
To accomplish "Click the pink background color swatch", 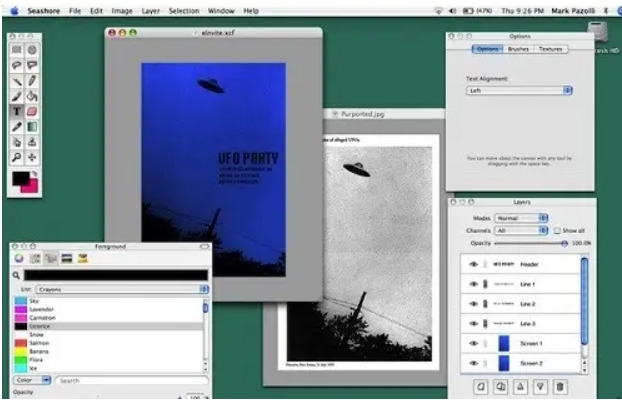I will click(x=32, y=187).
